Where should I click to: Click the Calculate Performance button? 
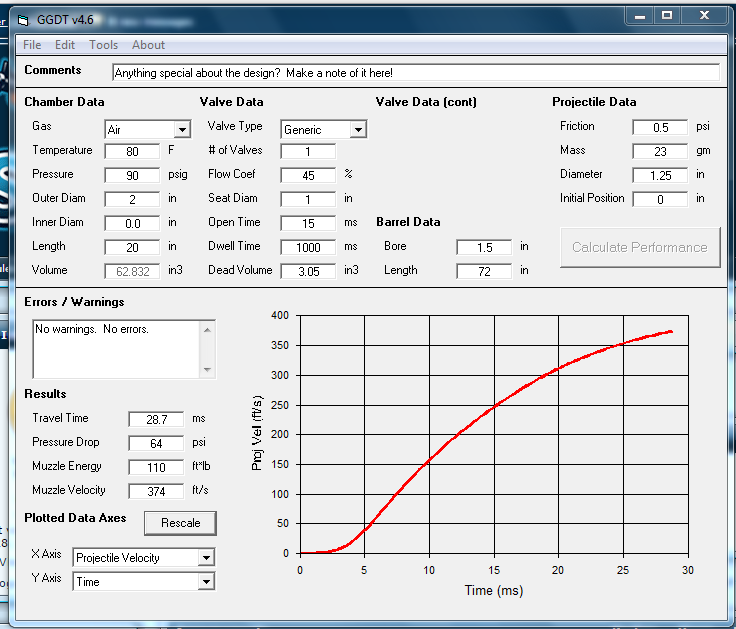pyautogui.click(x=639, y=247)
